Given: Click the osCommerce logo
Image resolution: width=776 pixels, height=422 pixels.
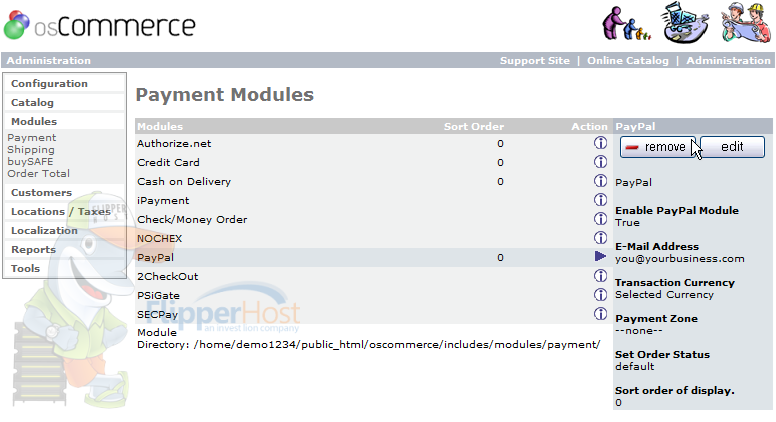Looking at the screenshot, I should (99, 25).
